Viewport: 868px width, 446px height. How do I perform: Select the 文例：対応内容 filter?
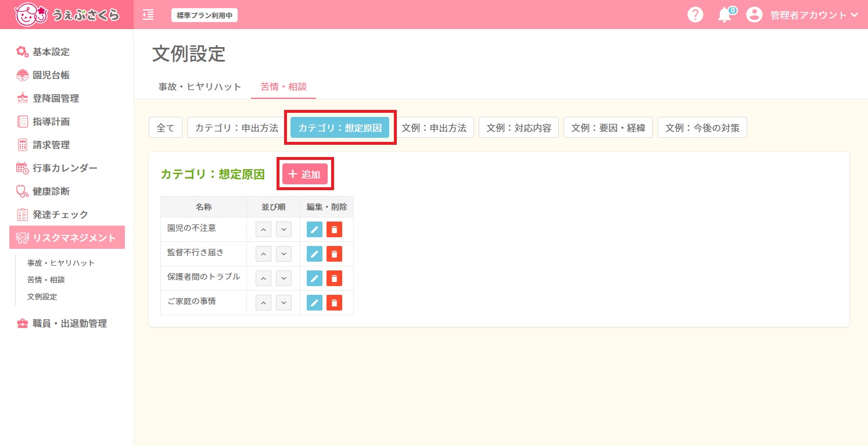point(519,128)
